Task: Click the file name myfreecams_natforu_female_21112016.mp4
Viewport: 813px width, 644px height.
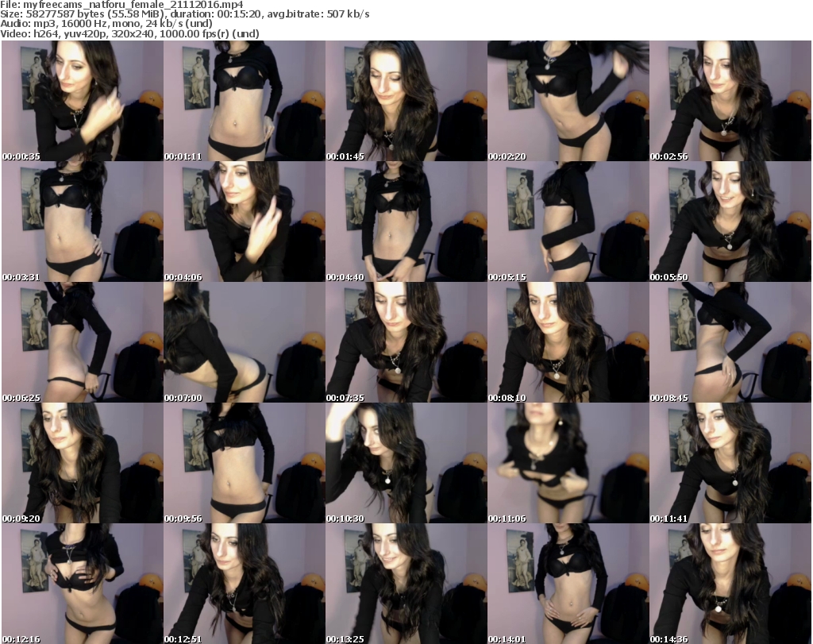Action: 133,5
